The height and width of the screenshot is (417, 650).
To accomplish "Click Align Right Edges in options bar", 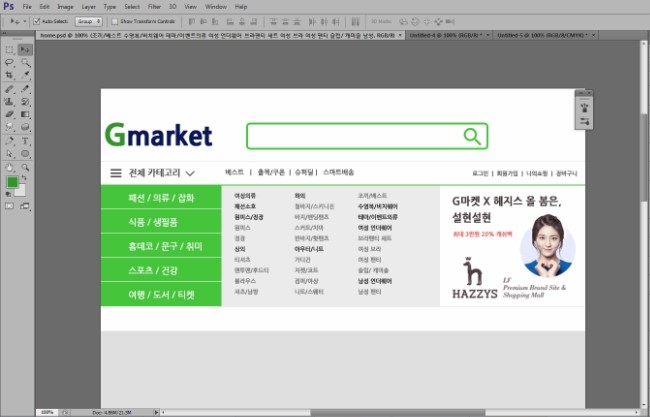I will [x=254, y=21].
